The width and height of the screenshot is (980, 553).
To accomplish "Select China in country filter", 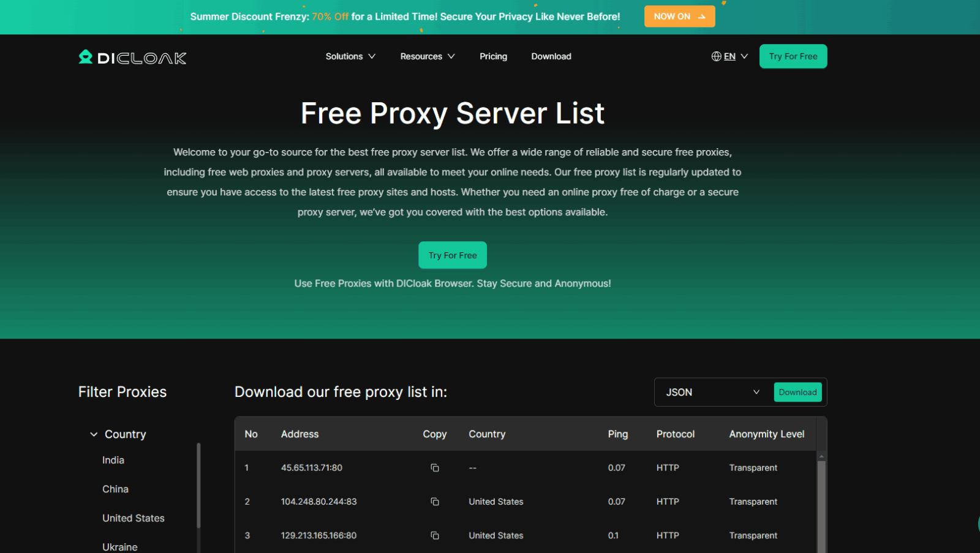I will 115,489.
